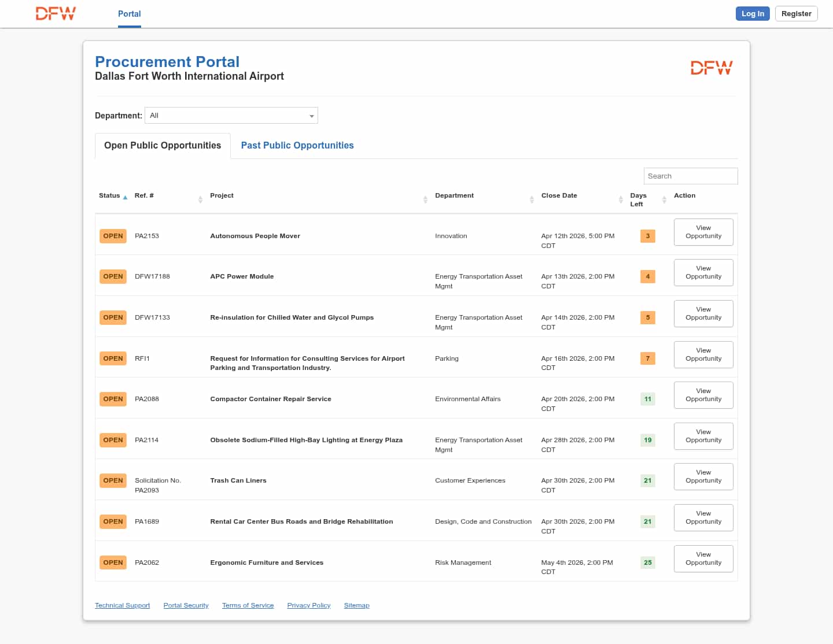This screenshot has height=644, width=833.
Task: Sort by Project column arrows
Action: pos(425,199)
